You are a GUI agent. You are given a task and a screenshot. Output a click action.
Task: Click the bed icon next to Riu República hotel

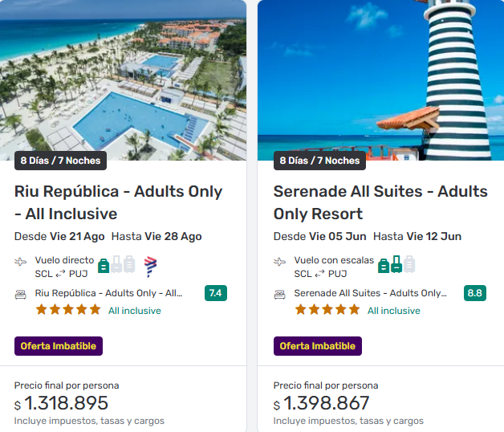21,294
